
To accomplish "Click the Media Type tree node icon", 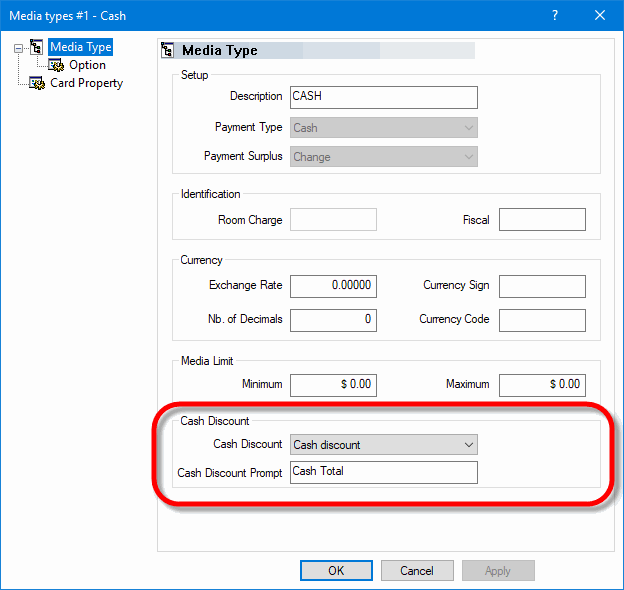I will coord(37,47).
